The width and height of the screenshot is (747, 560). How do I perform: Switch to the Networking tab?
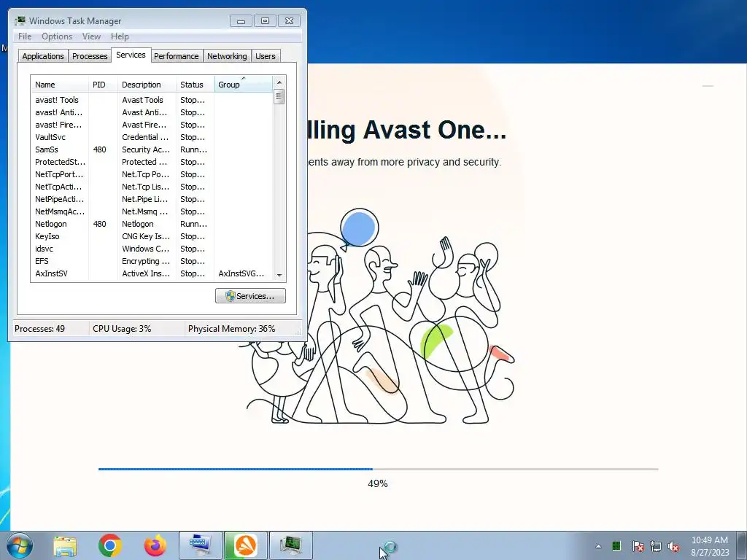coord(228,55)
